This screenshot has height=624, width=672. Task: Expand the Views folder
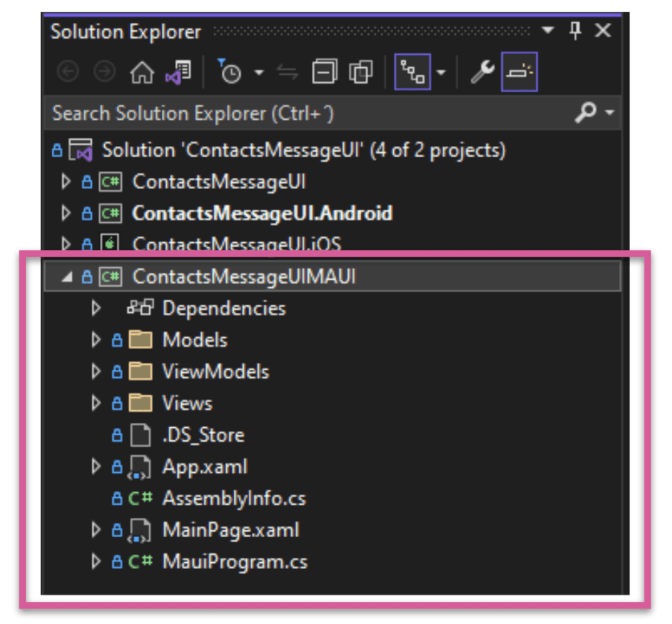coord(96,403)
